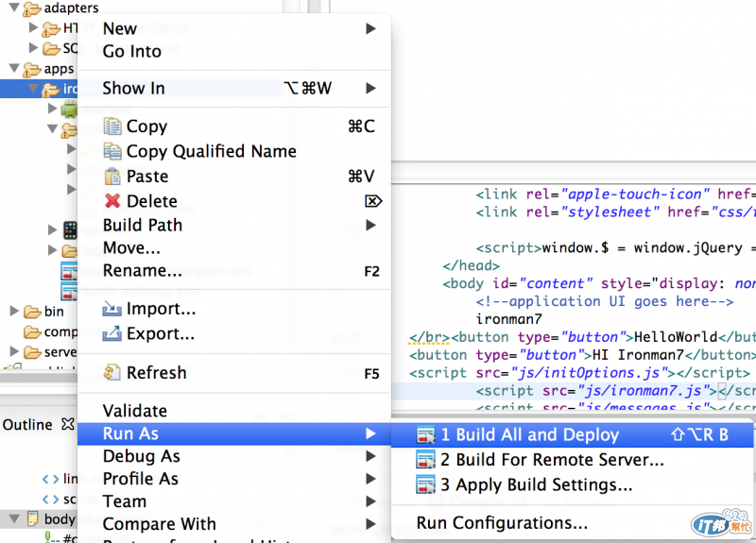Select the bin folder in tree

[x=54, y=312]
